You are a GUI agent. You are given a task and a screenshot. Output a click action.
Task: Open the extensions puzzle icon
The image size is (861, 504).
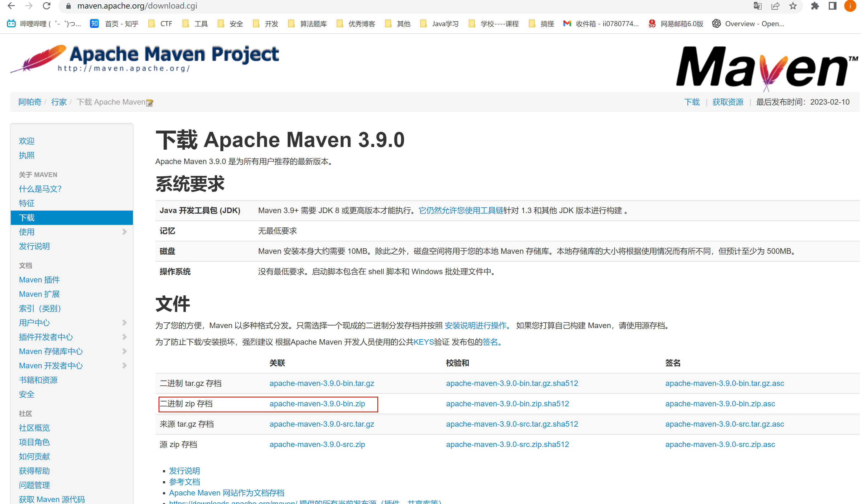click(x=815, y=6)
